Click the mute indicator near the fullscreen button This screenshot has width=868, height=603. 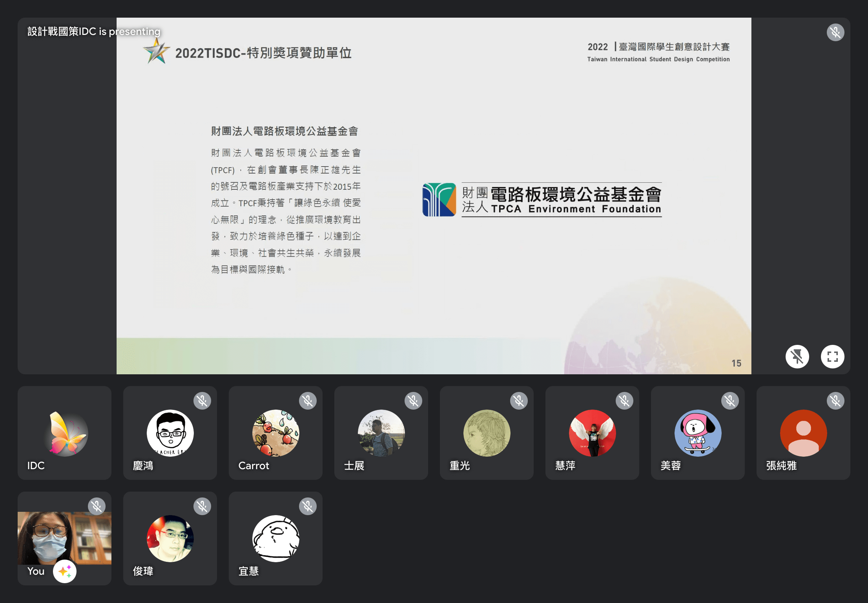coord(797,356)
